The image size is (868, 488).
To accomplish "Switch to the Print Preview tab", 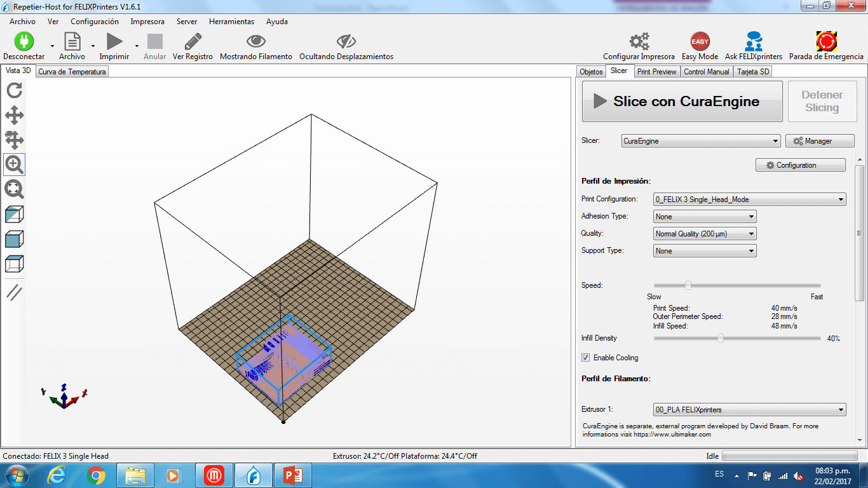I will pyautogui.click(x=657, y=72).
